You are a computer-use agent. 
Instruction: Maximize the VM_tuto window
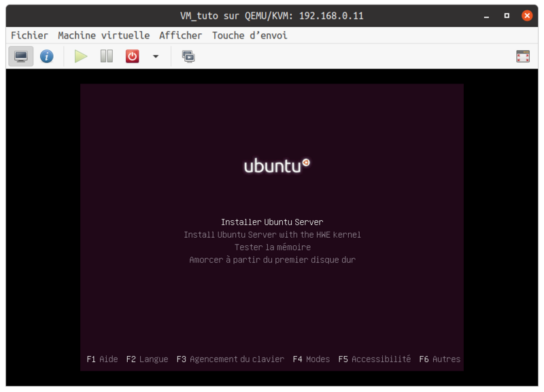click(x=507, y=16)
